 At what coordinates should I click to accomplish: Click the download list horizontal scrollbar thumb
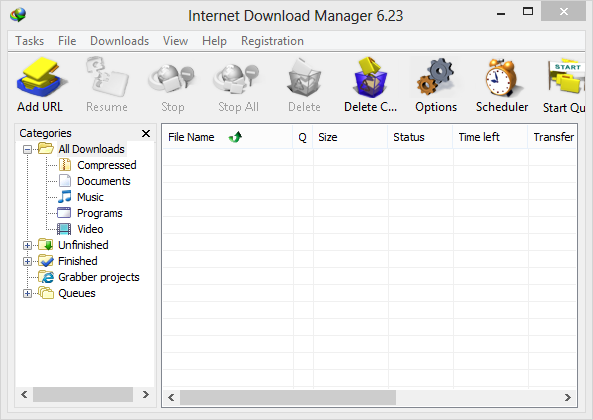click(288, 397)
